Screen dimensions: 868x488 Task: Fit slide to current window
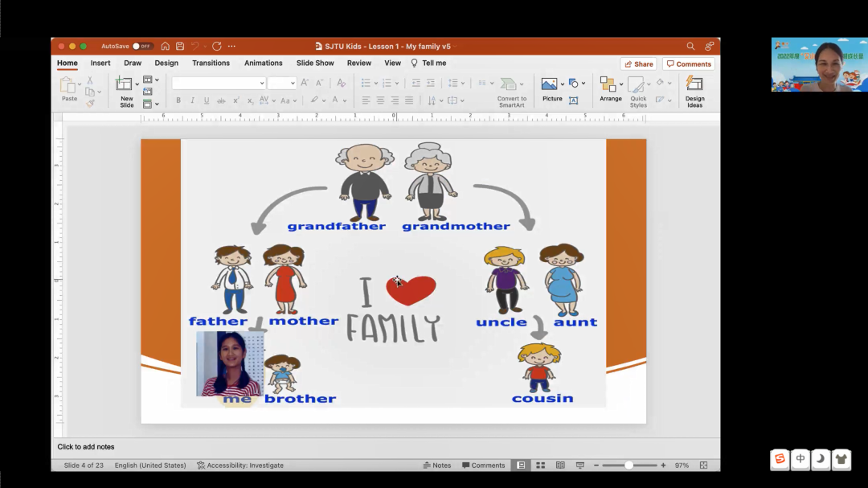point(703,465)
